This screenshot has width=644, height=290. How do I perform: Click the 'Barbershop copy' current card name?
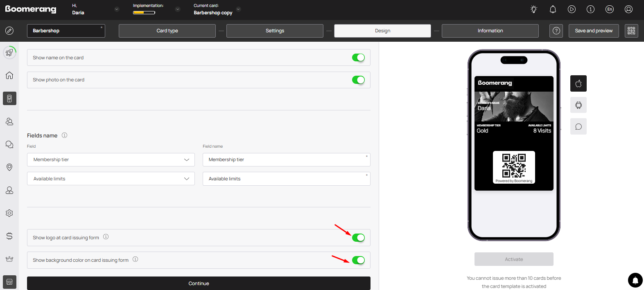pos(213,13)
